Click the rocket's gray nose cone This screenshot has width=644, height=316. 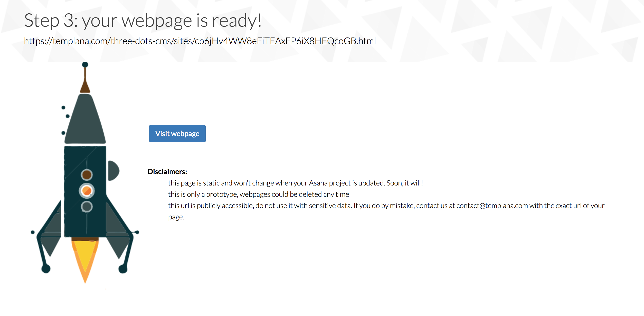(x=85, y=121)
